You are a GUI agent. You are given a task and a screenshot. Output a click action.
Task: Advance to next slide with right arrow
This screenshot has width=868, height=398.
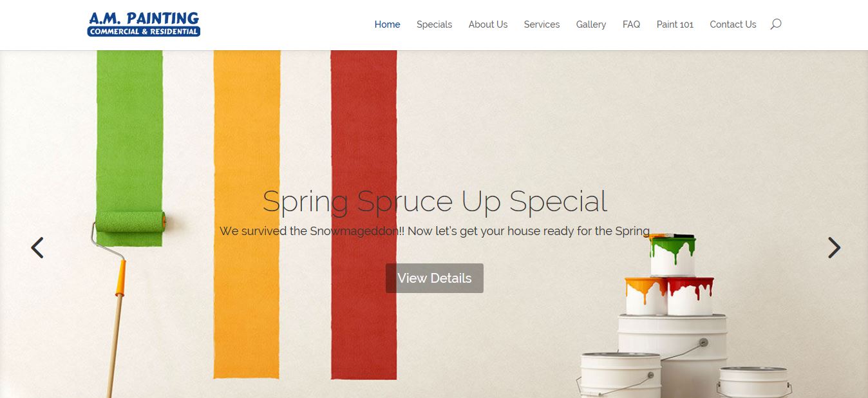pos(834,248)
